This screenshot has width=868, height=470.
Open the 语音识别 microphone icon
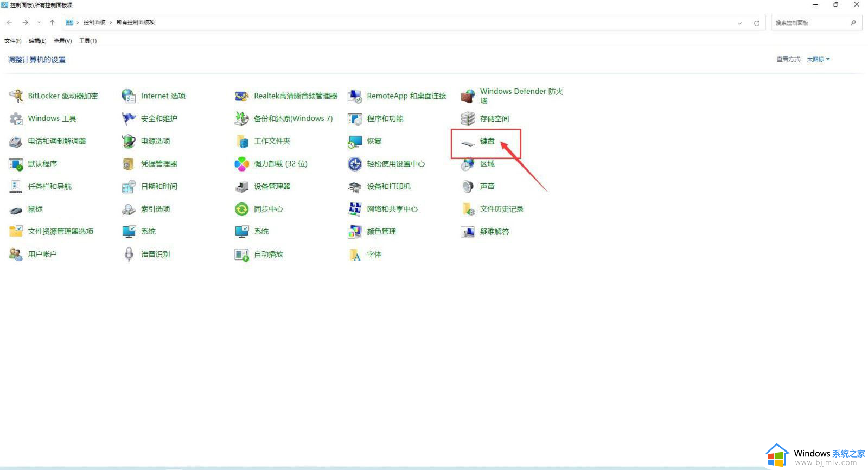click(x=129, y=255)
